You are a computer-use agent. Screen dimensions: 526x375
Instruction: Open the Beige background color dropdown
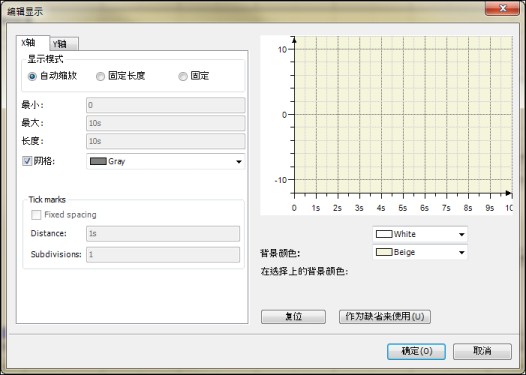[x=420, y=252]
